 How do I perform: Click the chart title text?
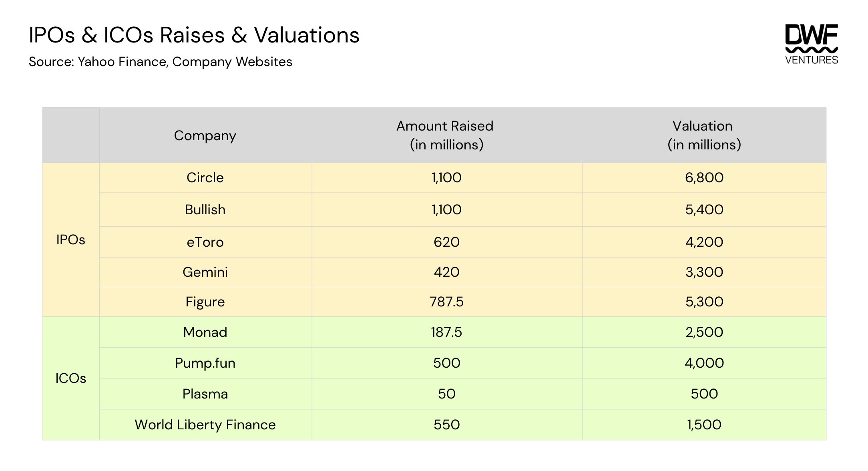pyautogui.click(x=194, y=35)
